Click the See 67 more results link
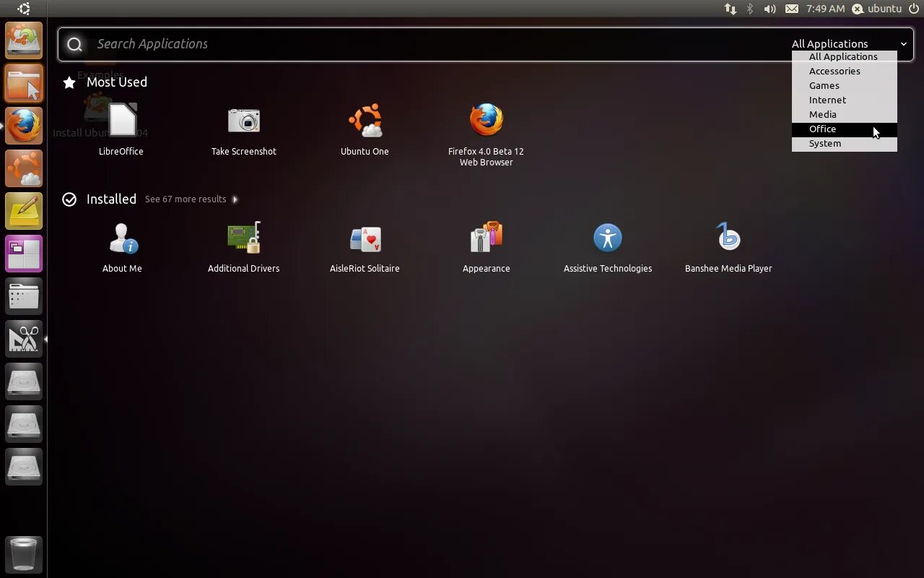This screenshot has width=924, height=578. coord(186,199)
